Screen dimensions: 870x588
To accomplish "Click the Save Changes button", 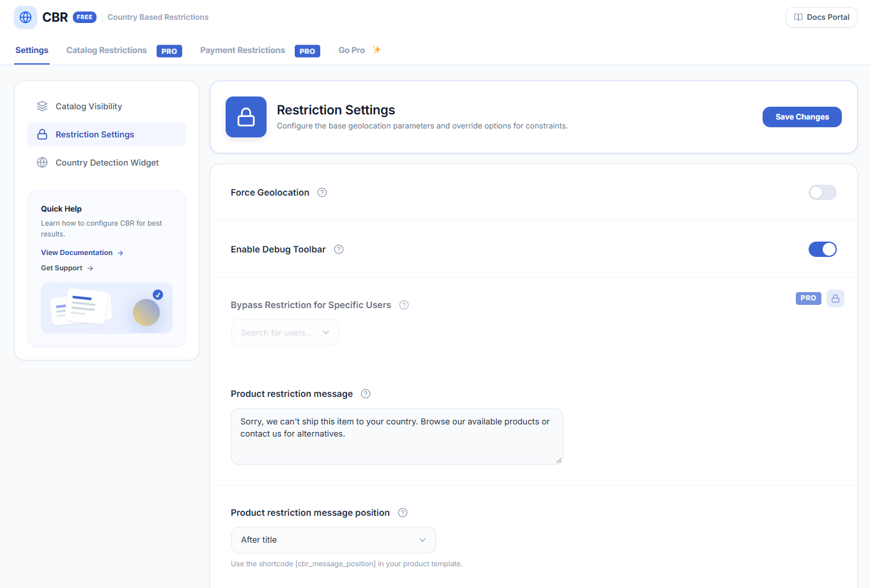I will pyautogui.click(x=802, y=117).
